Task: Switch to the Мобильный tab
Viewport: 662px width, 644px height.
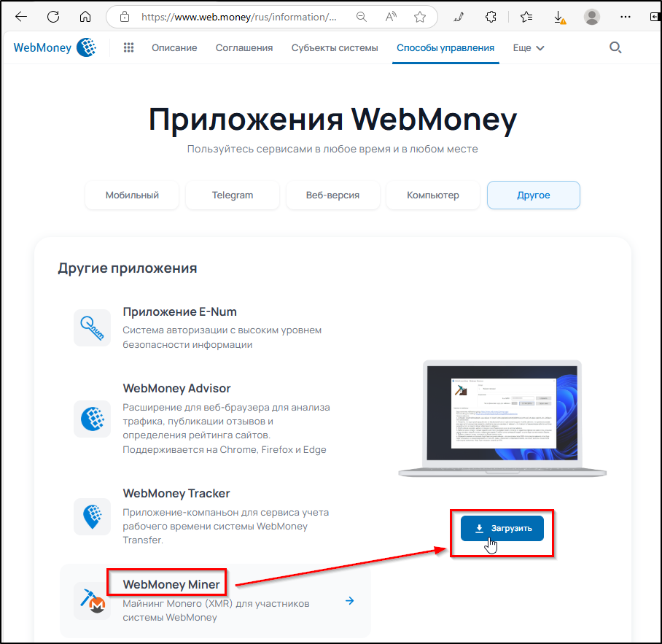Action: [x=132, y=195]
